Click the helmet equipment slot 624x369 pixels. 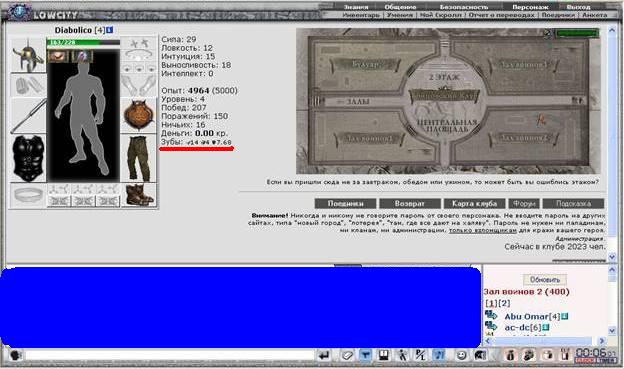click(x=28, y=55)
